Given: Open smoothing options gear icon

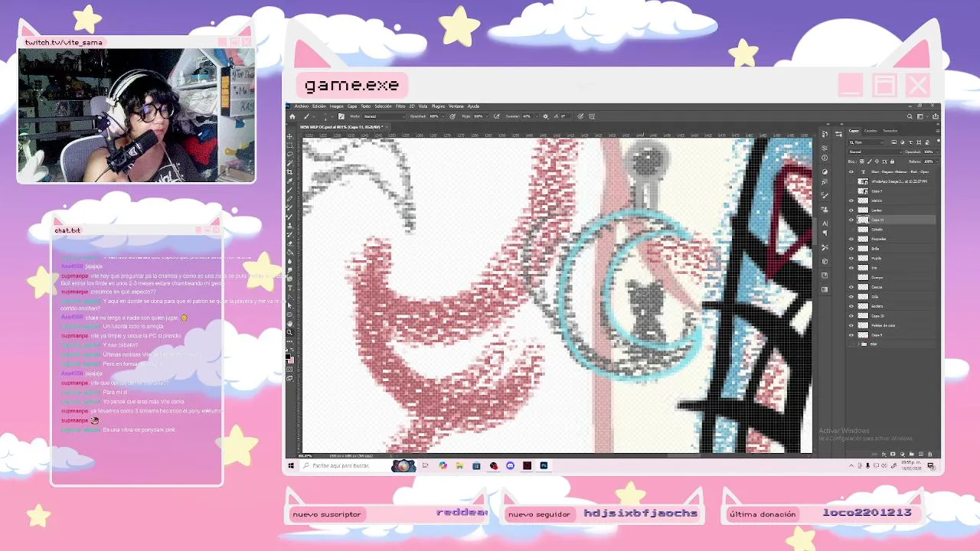Looking at the screenshot, I should pos(546,116).
